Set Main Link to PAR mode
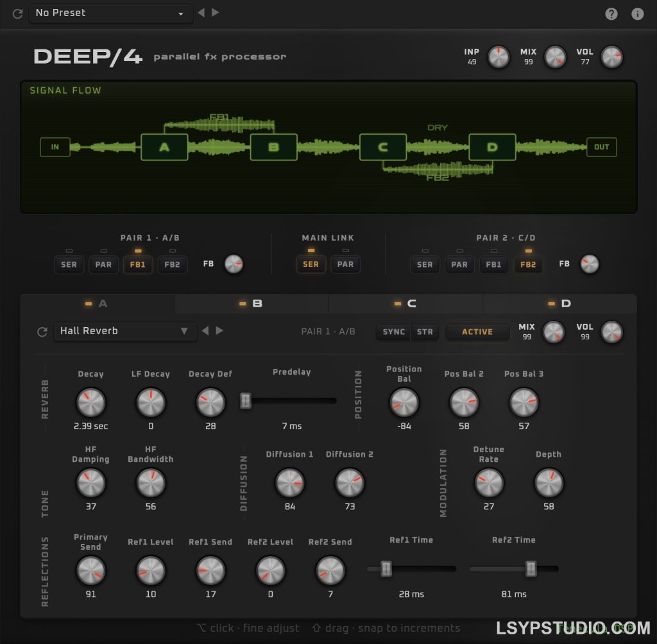The height and width of the screenshot is (644, 657). tap(346, 264)
